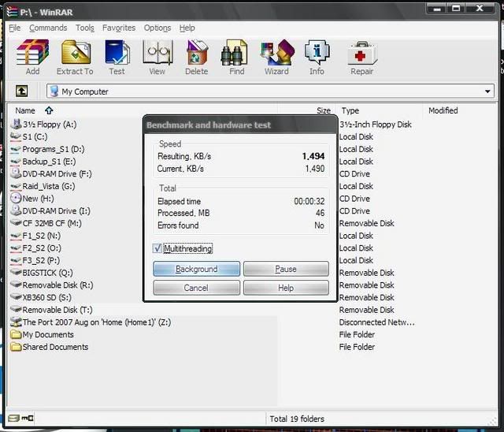This screenshot has height=432, width=504.
Task: Select the DVD-RAM Drive (I:) icon
Action: (16, 210)
